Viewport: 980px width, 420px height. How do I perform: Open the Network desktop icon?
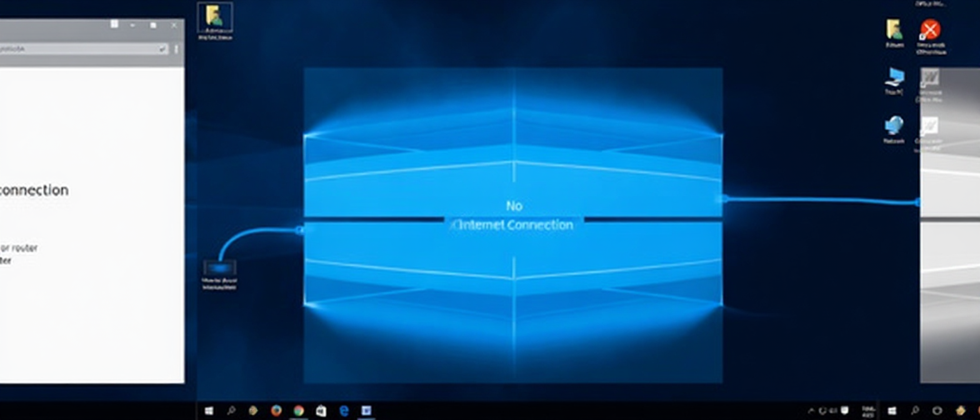click(894, 125)
